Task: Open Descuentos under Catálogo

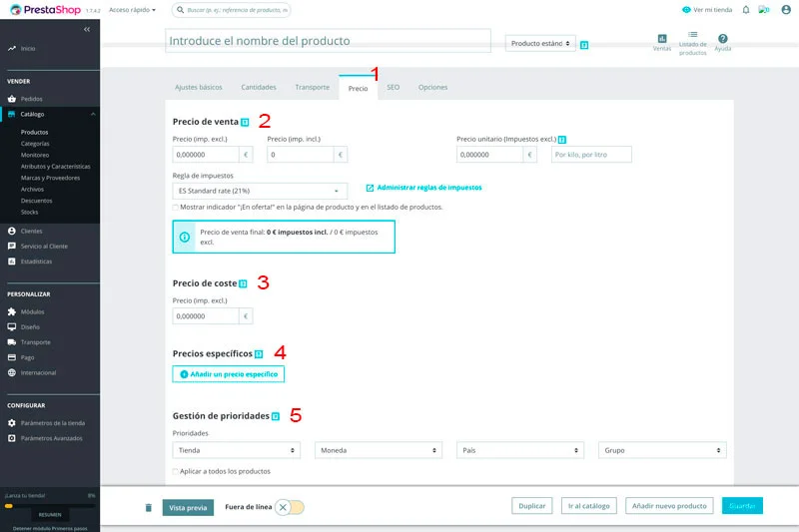Action: (x=37, y=201)
